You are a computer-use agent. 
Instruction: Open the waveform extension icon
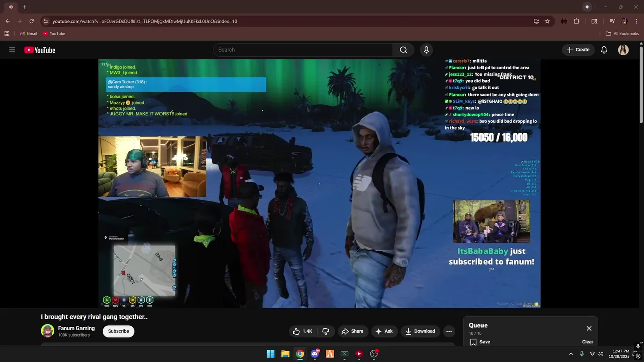(564, 21)
